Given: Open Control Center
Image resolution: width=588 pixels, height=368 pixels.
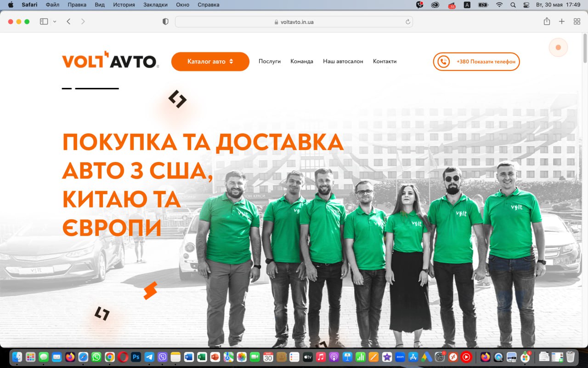Looking at the screenshot, I should [526, 5].
